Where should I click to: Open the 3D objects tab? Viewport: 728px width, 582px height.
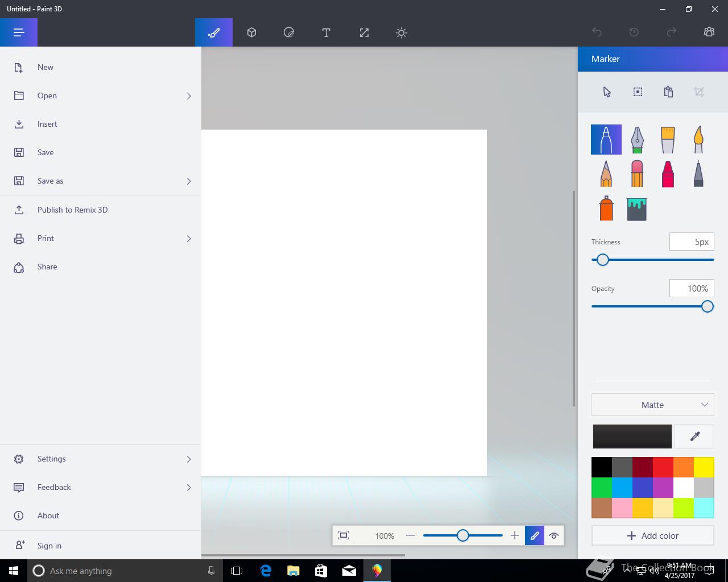pos(251,33)
